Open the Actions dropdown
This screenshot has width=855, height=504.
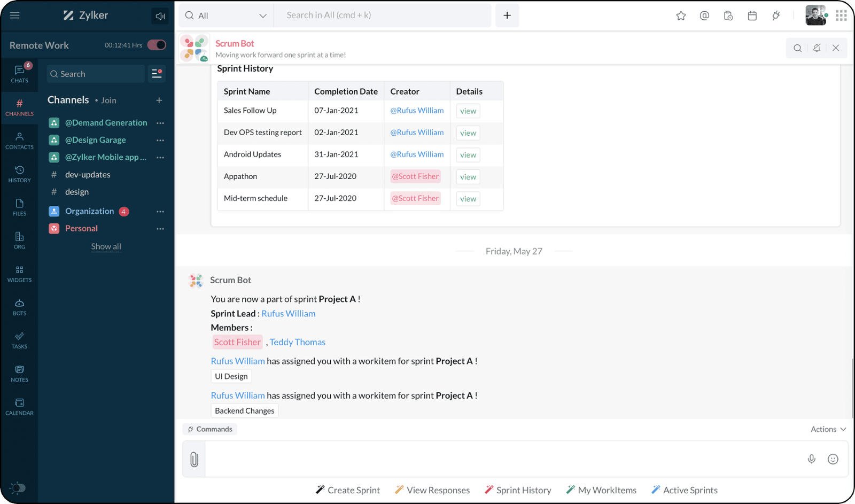tap(828, 429)
